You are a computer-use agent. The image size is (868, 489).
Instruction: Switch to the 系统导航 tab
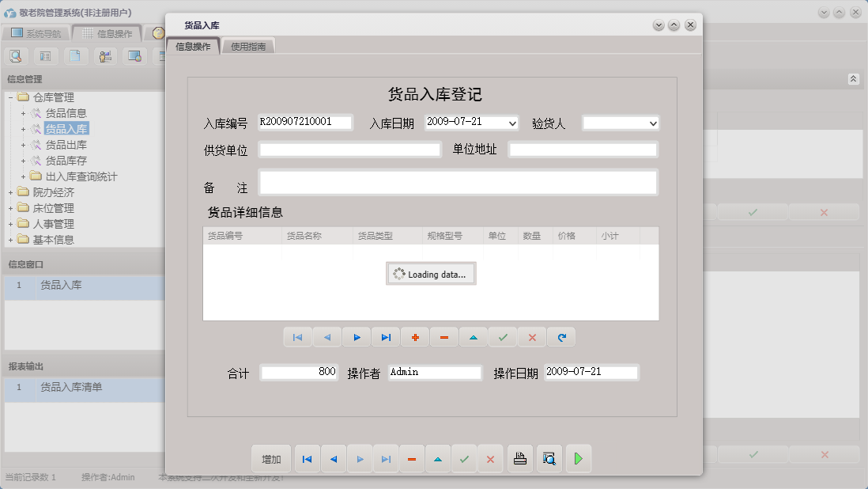[37, 33]
